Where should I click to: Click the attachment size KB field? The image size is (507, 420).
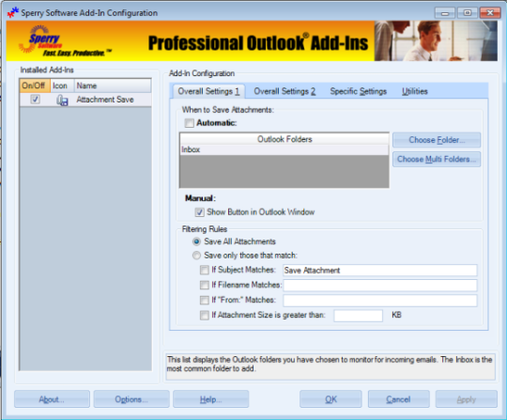click(359, 316)
